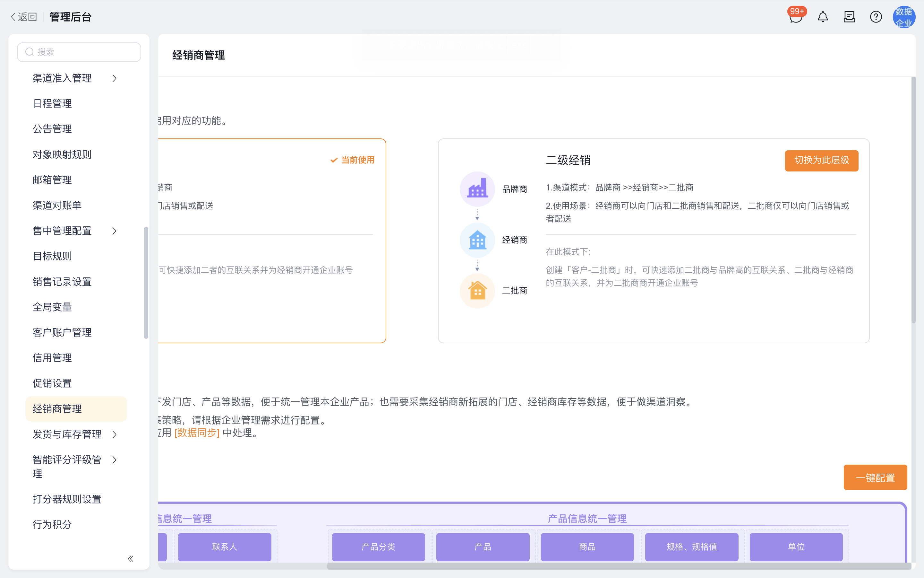Open 渠道对账单 menu item
The width and height of the screenshot is (924, 578).
(57, 205)
